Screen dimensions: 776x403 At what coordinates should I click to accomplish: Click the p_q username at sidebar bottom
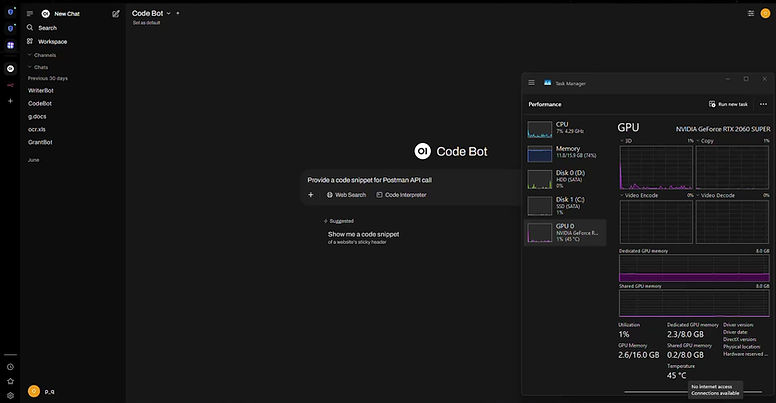coord(49,392)
